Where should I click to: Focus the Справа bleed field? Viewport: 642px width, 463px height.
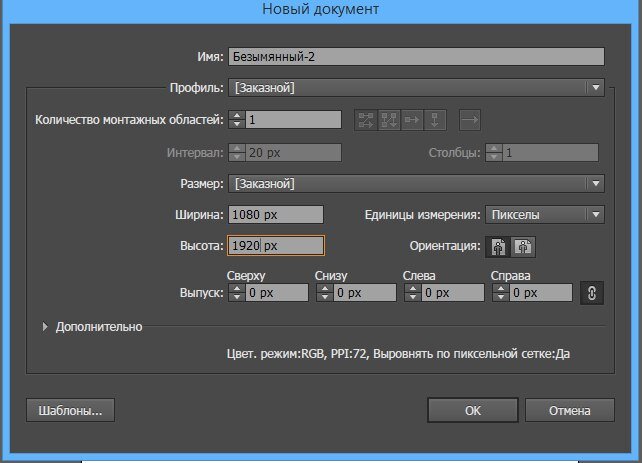(x=541, y=293)
